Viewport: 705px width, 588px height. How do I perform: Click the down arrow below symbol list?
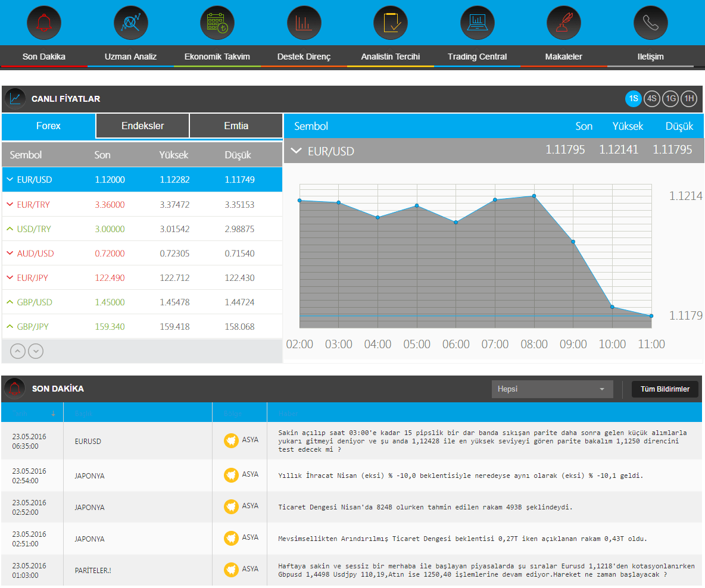point(36,351)
